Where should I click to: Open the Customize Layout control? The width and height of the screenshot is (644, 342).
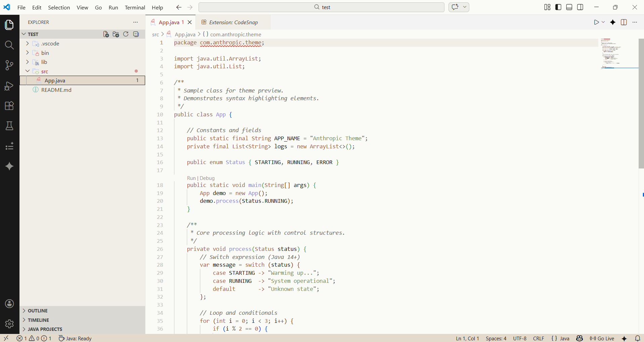tap(547, 7)
